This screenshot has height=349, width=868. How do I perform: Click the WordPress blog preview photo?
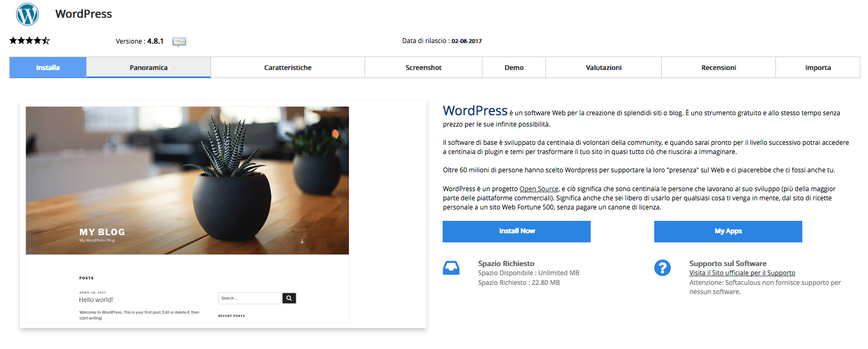coord(187,180)
